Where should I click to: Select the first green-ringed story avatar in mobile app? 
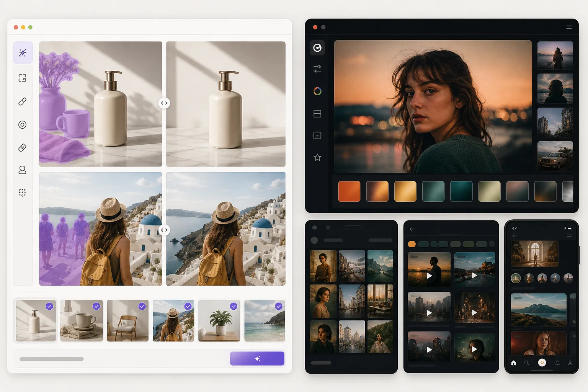click(516, 278)
